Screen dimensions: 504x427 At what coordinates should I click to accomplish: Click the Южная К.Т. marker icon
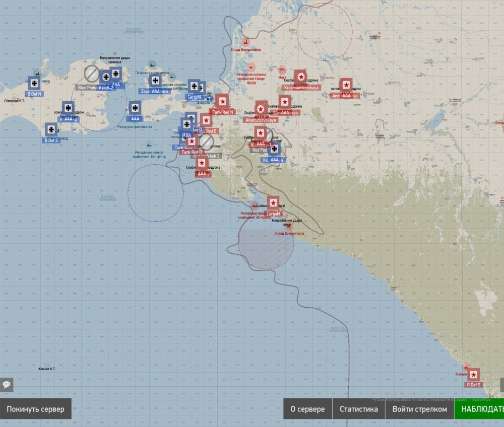47,365
